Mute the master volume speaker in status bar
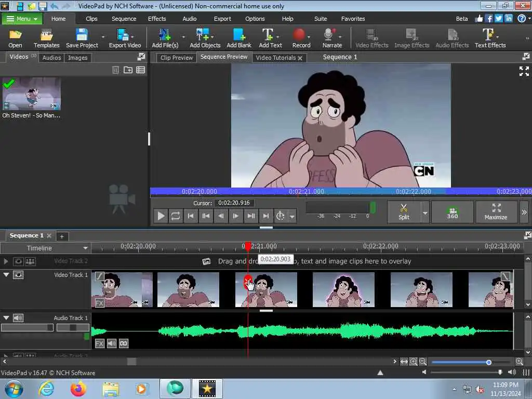Viewport: 532px width, 399px height. click(424, 372)
